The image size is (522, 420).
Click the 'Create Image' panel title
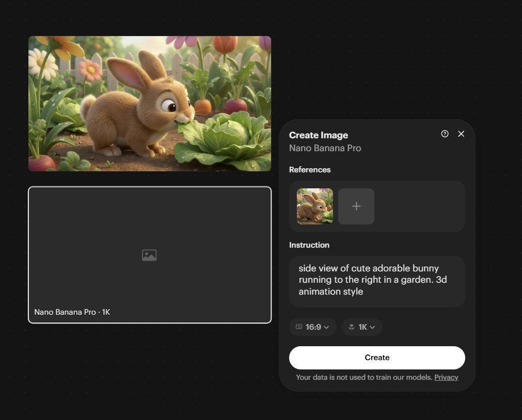[x=319, y=135]
